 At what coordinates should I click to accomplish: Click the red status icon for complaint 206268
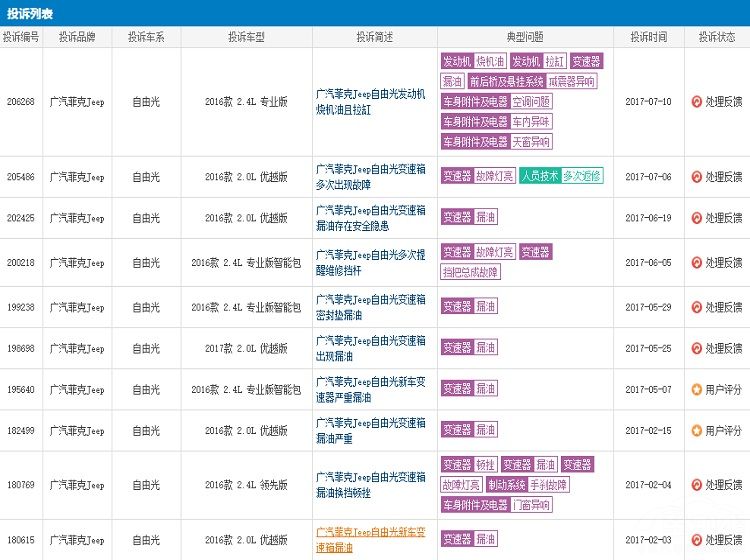(696, 102)
